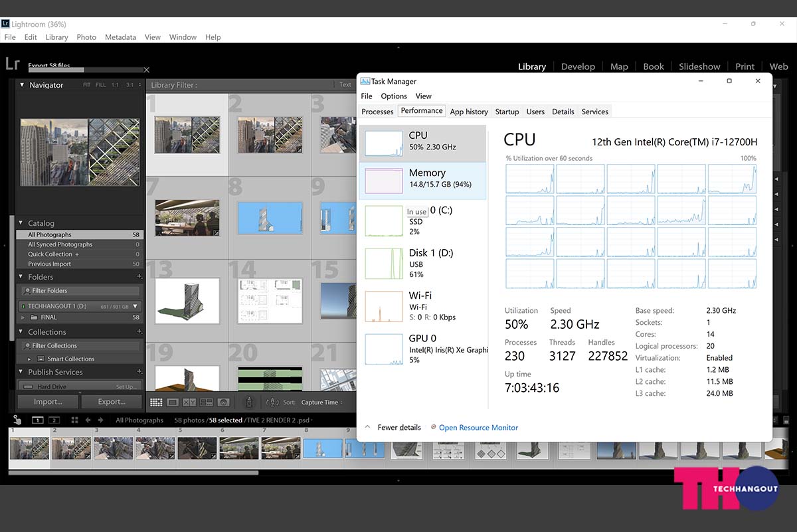Open the Photo menu in Lightroom
797x532 pixels.
(86, 37)
